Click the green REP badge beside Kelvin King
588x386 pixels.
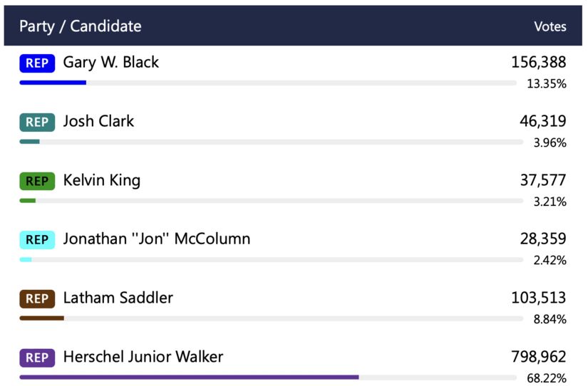(x=37, y=182)
